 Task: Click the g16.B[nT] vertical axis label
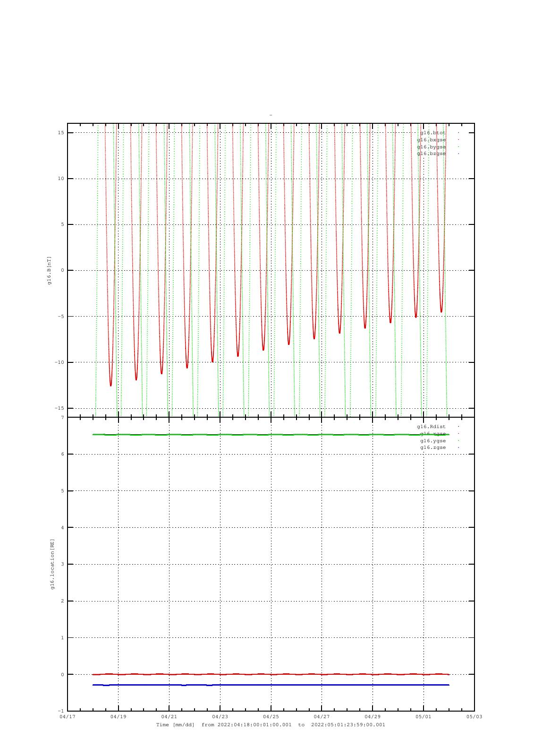tap(49, 270)
